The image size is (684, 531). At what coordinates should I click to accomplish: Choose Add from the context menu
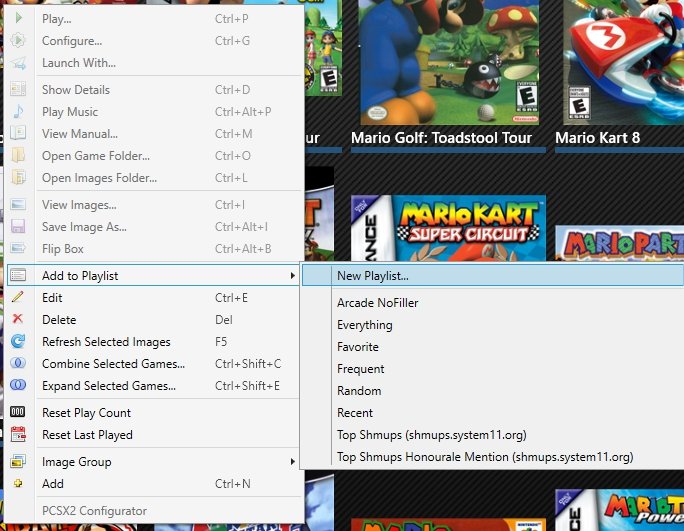coord(154,484)
